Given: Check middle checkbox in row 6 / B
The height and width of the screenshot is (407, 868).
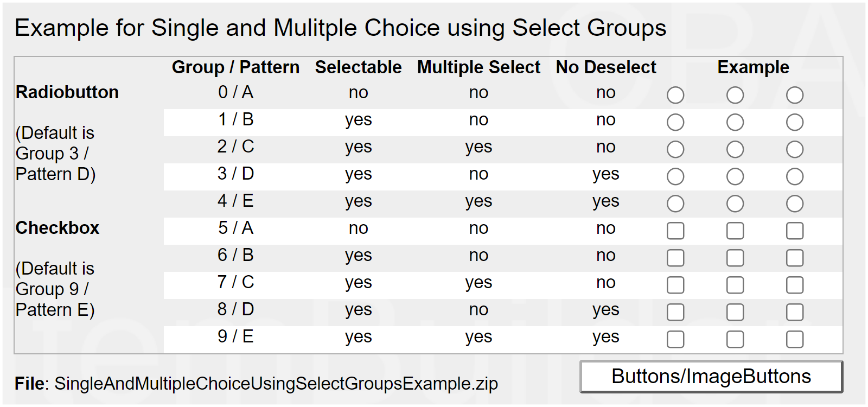Looking at the screenshot, I should click(x=735, y=258).
